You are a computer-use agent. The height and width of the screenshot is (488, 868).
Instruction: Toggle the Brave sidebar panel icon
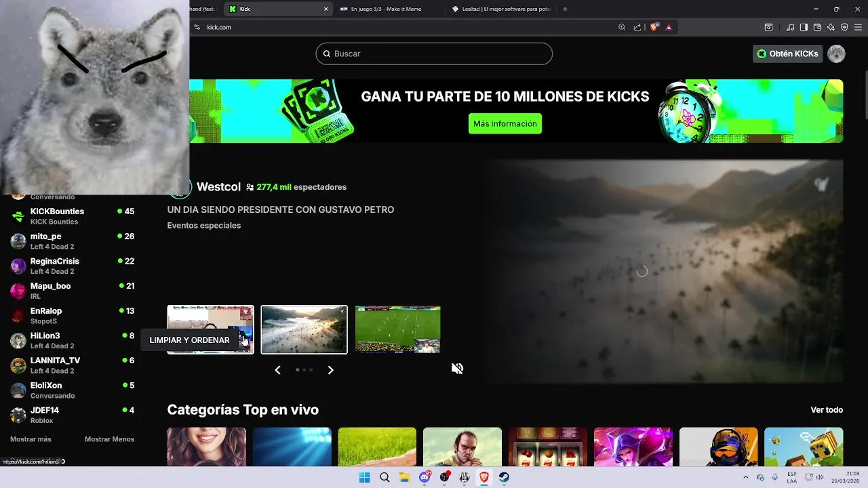click(x=804, y=27)
